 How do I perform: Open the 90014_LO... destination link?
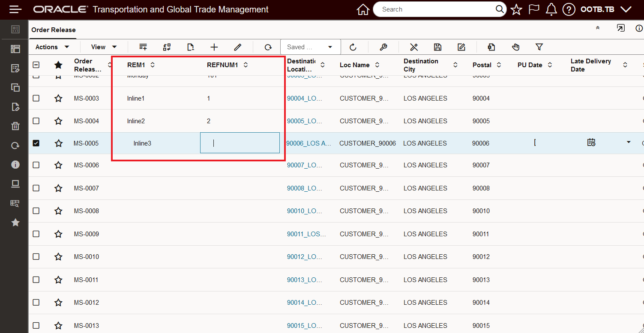pyautogui.click(x=305, y=303)
